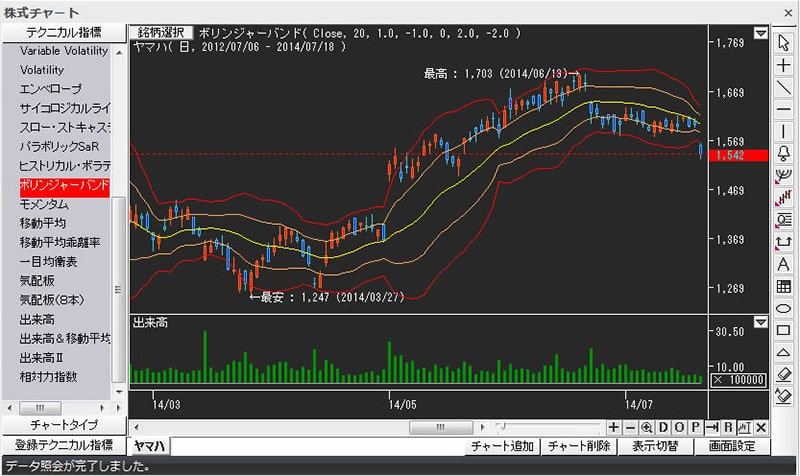800x476 pixels.
Task: Select the ヤマハ chart tab
Action: tap(149, 446)
